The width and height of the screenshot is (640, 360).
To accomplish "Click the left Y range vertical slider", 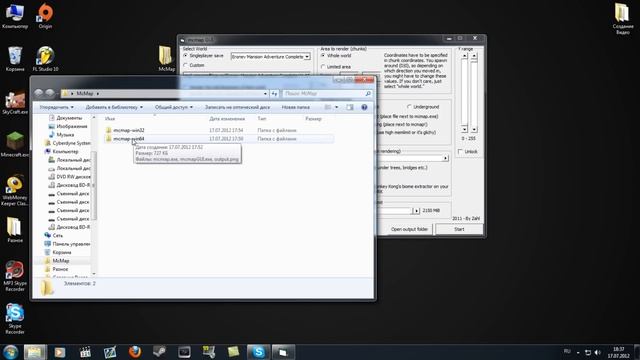I will tap(464, 93).
